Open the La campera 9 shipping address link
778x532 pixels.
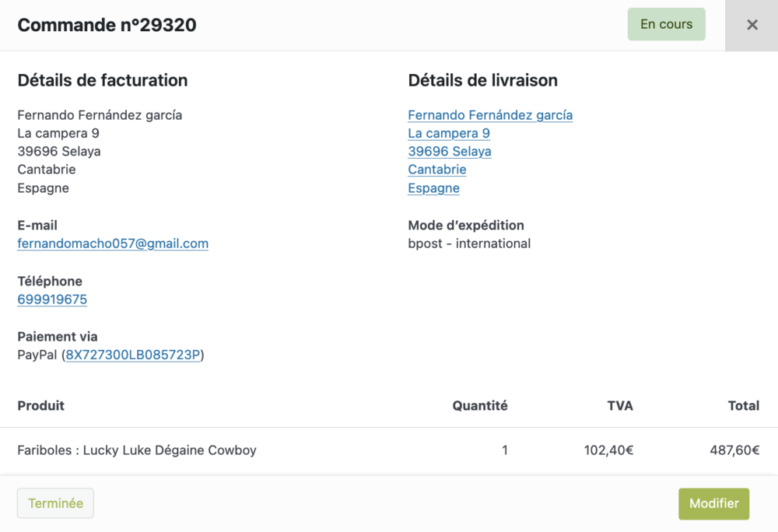pos(449,133)
